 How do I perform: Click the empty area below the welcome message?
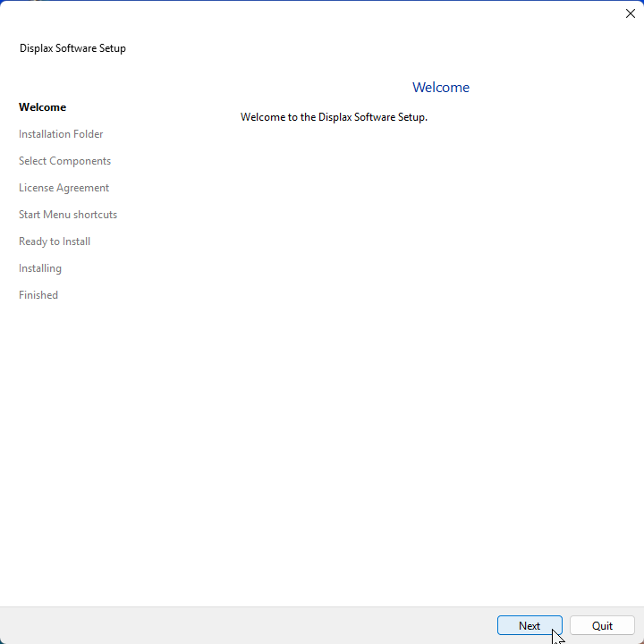[429, 358]
